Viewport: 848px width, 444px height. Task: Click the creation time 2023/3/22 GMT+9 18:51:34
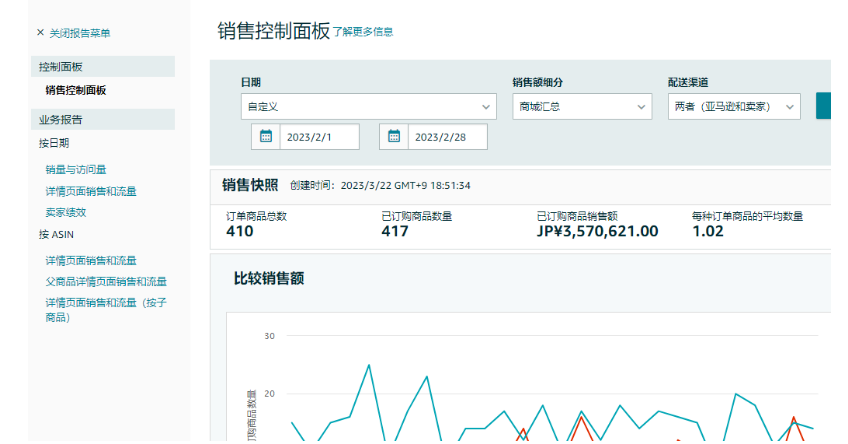(x=406, y=185)
